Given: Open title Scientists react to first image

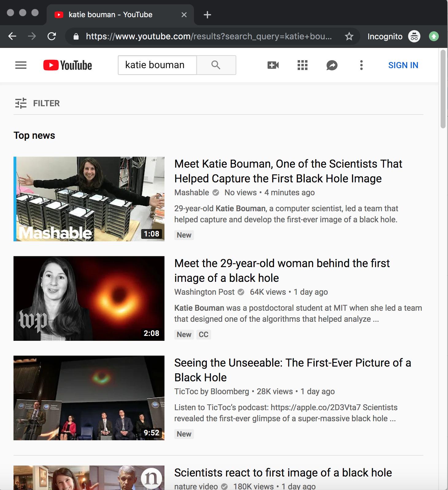Looking at the screenshot, I should coord(283,472).
